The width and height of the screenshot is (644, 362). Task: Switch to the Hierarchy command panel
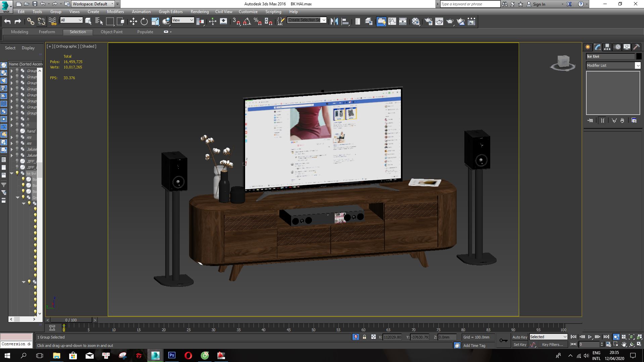[607, 47]
